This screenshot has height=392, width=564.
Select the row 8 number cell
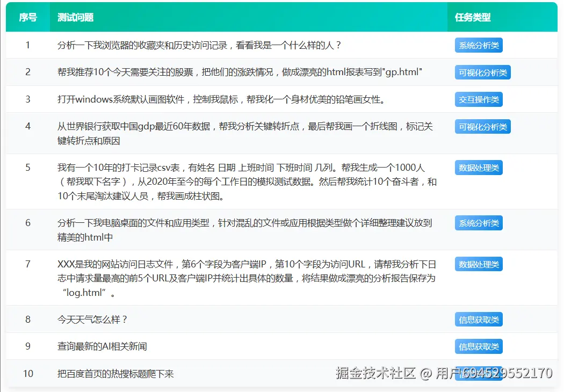point(28,320)
